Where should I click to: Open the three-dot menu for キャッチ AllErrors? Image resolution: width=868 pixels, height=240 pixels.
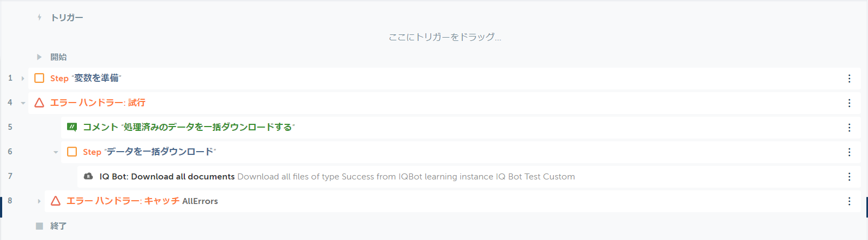coord(849,201)
